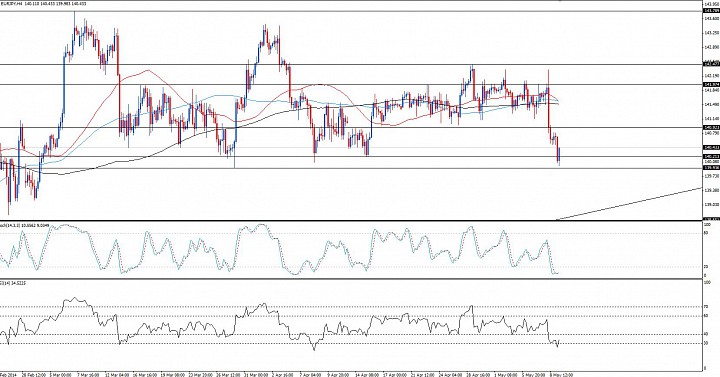Screen dimensions: 720x377
Task: Click the 139.730 price axis label
Action: pos(711,176)
